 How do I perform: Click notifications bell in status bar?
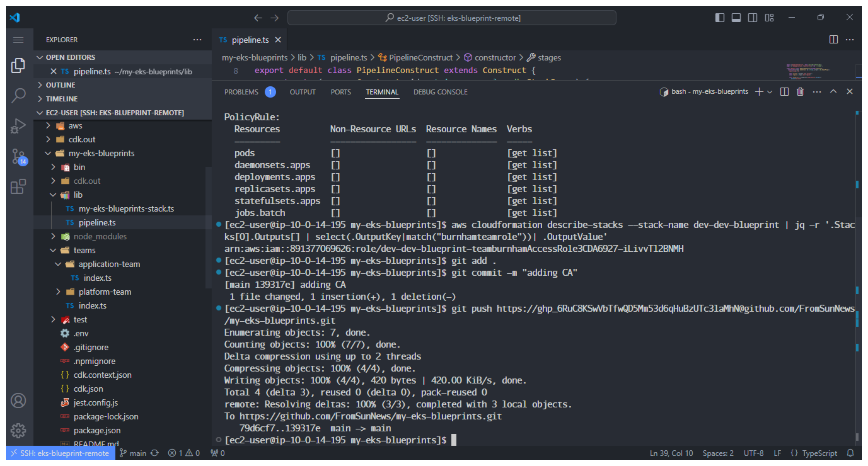coord(850,453)
